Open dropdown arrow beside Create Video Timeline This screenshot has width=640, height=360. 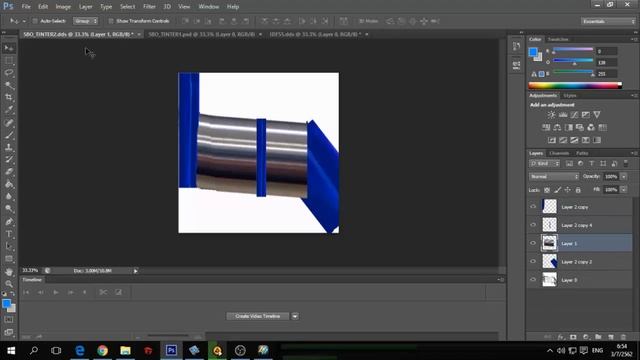[295, 316]
